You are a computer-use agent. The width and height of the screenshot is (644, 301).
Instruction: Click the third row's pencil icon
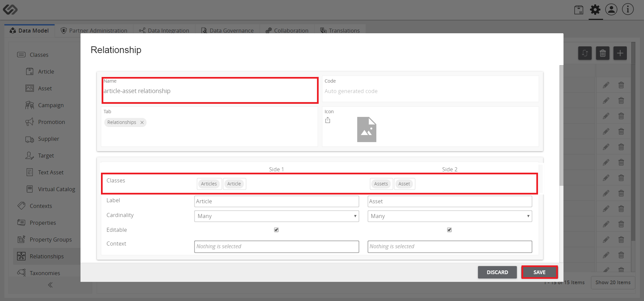tap(606, 116)
